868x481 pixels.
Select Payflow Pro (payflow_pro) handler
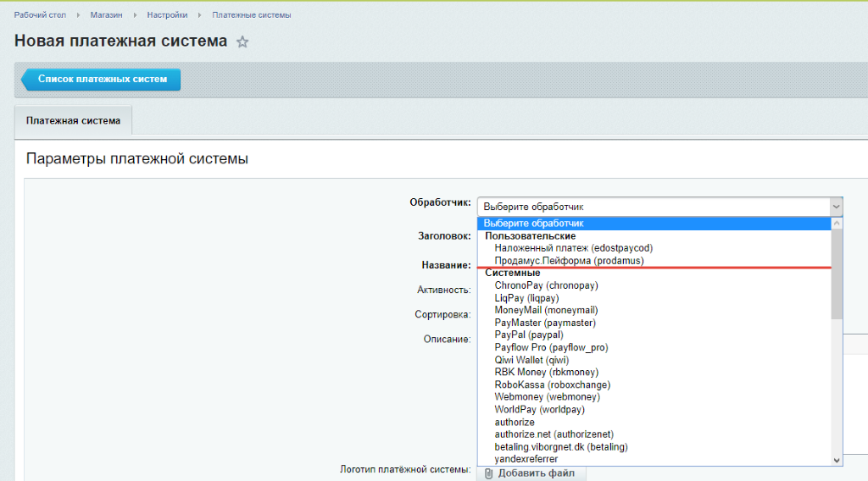tap(551, 347)
